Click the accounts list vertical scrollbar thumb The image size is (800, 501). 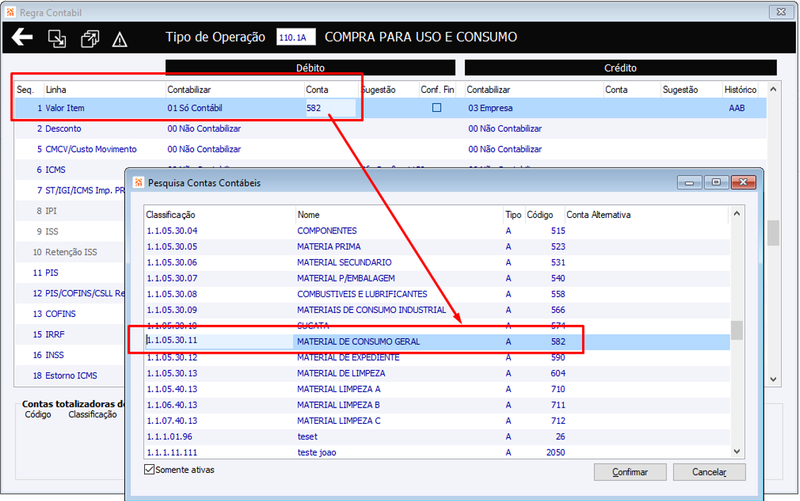coord(737,330)
